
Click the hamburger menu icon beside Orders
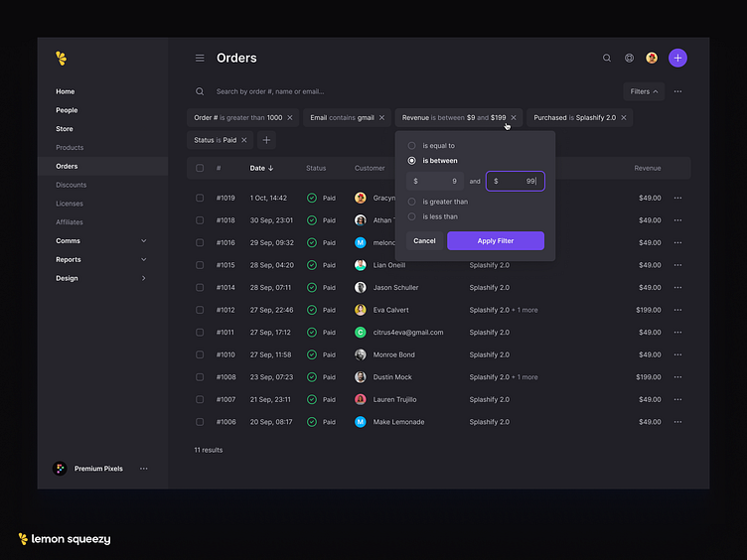(200, 59)
